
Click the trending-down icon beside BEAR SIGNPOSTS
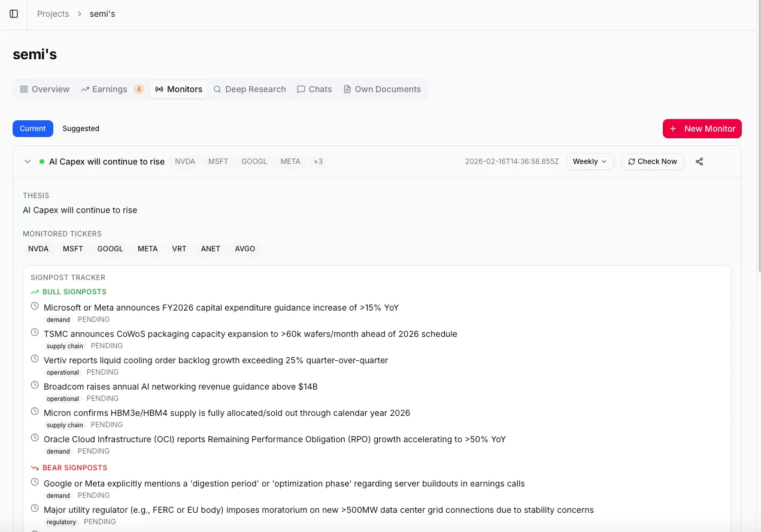pos(35,467)
